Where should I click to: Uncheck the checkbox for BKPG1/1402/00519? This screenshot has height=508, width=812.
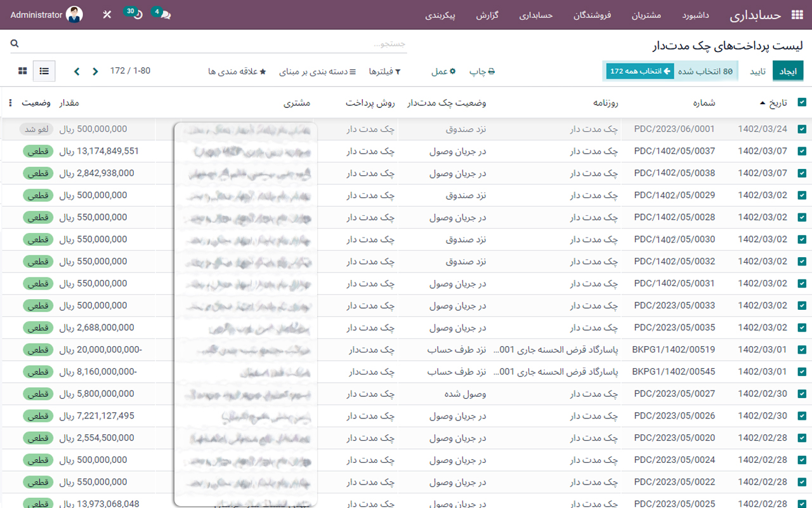pyautogui.click(x=802, y=349)
